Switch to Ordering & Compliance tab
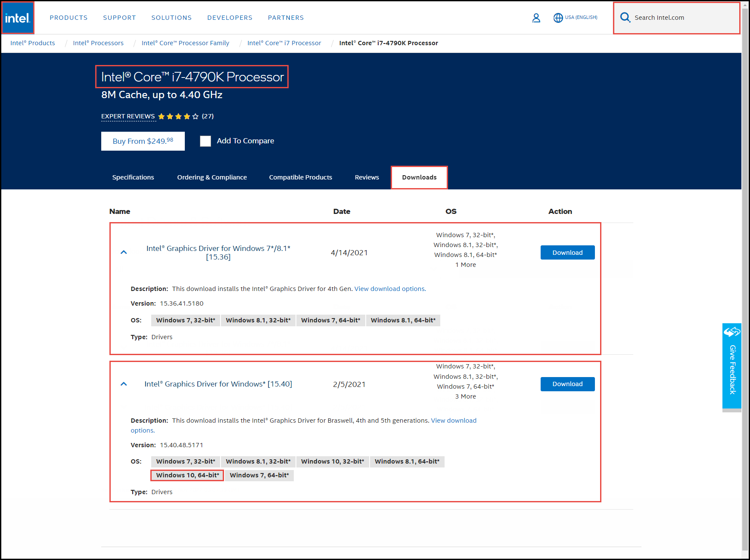Screen dimensions: 750x560 [212, 177]
